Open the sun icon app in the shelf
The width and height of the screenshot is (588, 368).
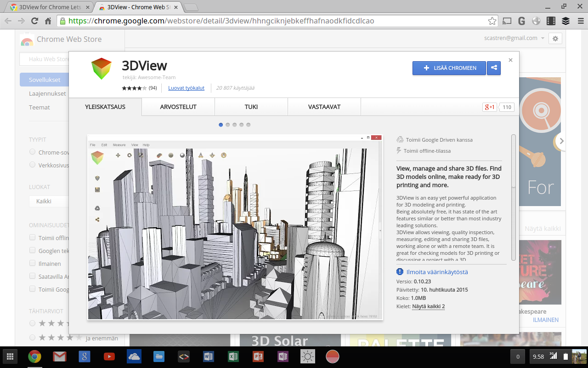(x=308, y=356)
